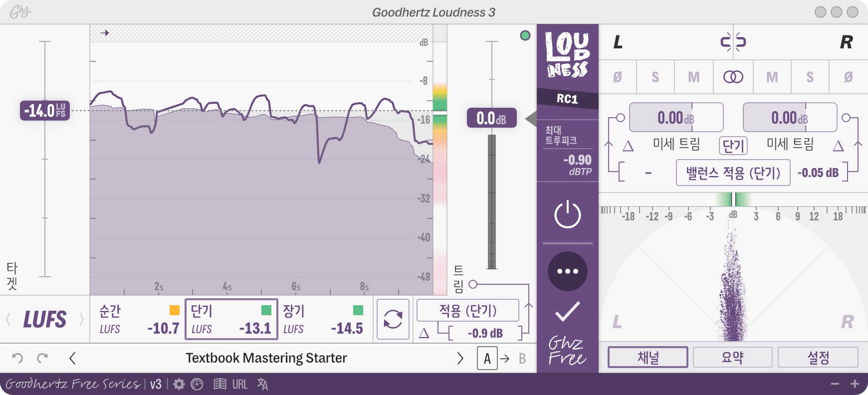The width and height of the screenshot is (868, 395).
Task: Click the -0.9 dB suggested trim value
Action: [485, 333]
